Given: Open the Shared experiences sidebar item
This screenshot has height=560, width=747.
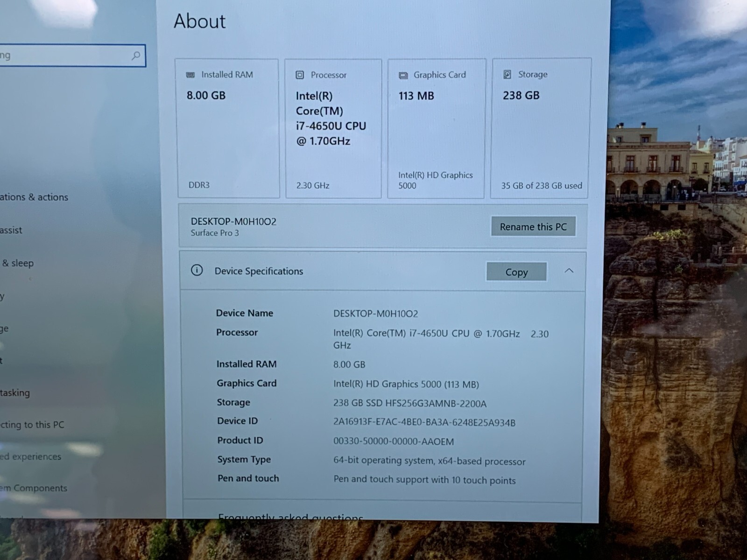Looking at the screenshot, I should (31, 456).
